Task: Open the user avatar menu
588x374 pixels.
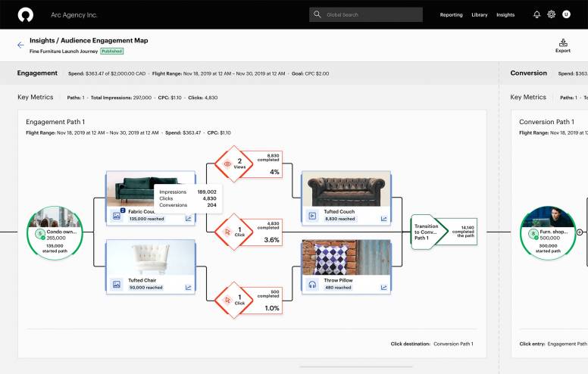Action: (567, 14)
